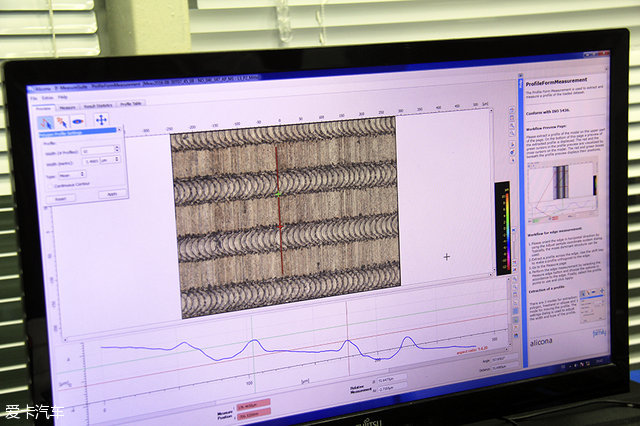Open the width unit dropdown
The image size is (640, 426).
tap(110, 159)
